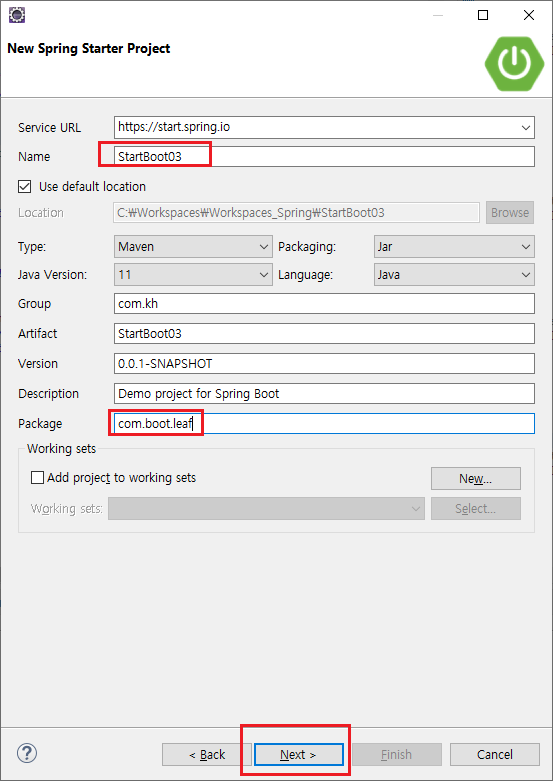Click the Next > button
The height and width of the screenshot is (781, 553).
click(x=299, y=755)
